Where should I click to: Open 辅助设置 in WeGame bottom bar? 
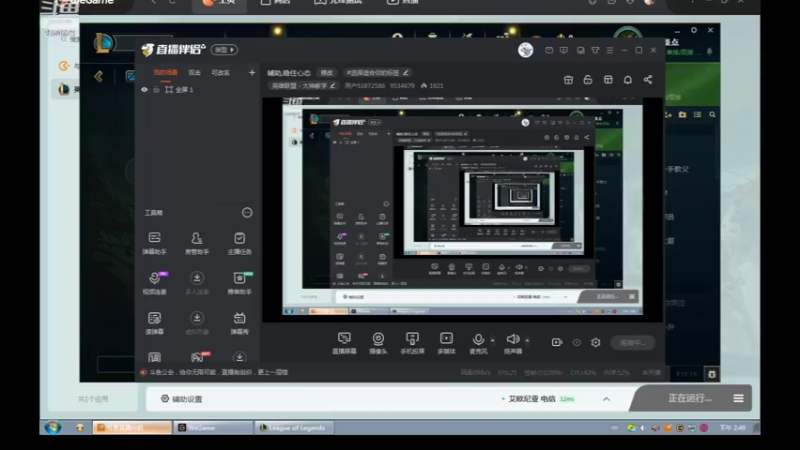click(x=182, y=399)
